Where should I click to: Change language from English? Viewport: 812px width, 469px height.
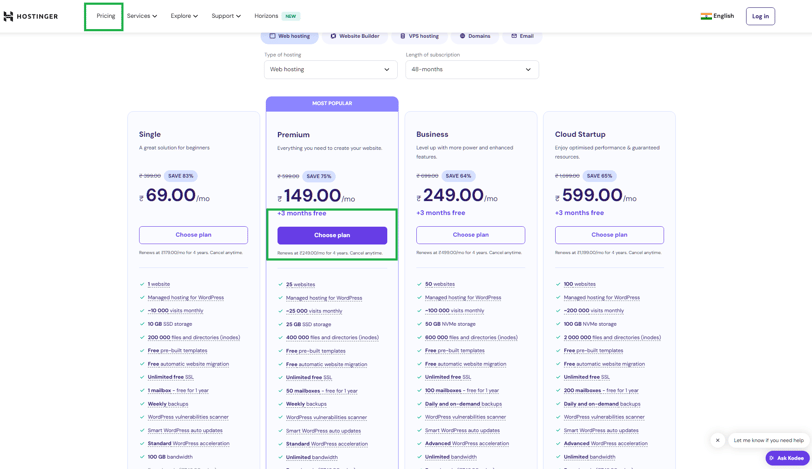point(723,16)
